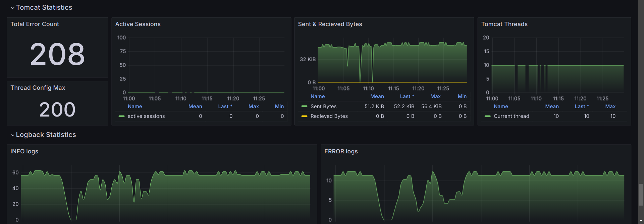This screenshot has width=644, height=224.
Task: Sort Active Sessions legend by Mean
Action: click(x=195, y=106)
